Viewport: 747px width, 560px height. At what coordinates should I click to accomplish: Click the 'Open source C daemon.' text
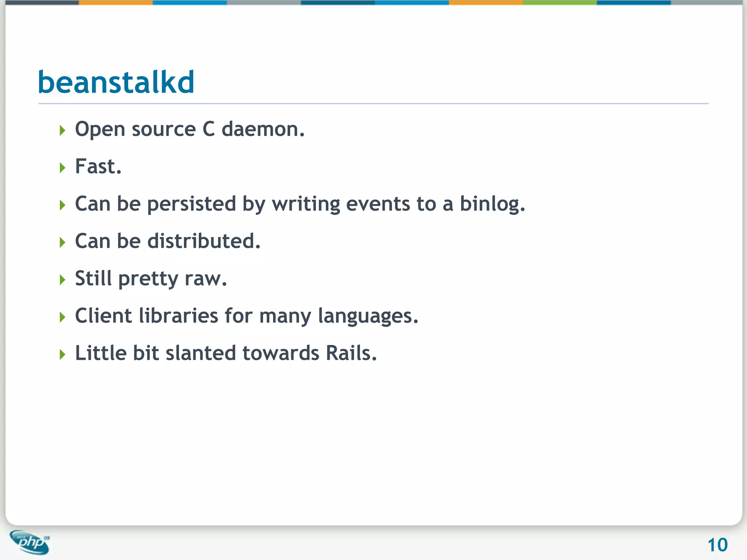190,129
